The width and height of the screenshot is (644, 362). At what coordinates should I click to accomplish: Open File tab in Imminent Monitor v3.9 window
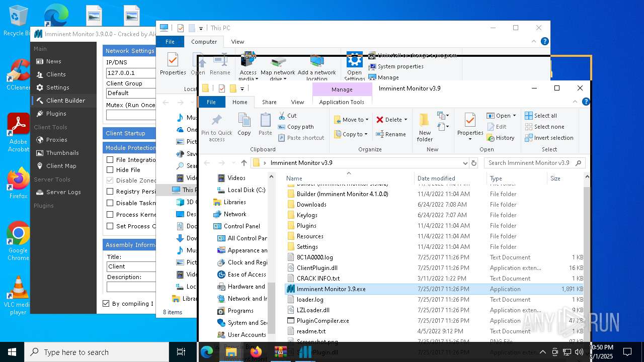(x=211, y=102)
